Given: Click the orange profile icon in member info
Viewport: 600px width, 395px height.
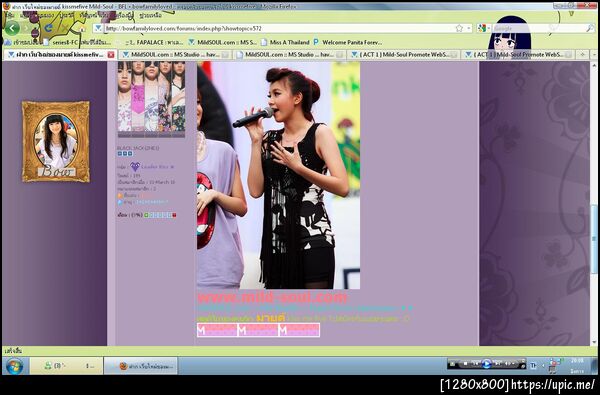Looking at the screenshot, I should tap(120, 195).
